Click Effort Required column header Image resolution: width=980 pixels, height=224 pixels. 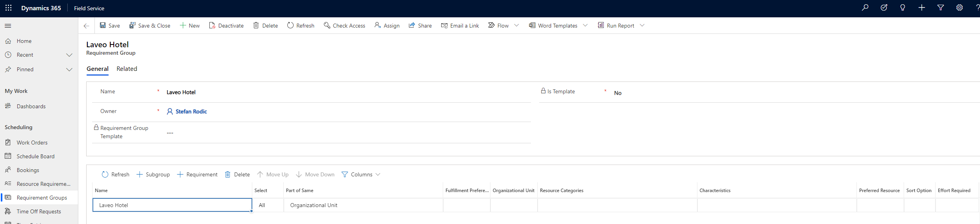tap(957, 191)
